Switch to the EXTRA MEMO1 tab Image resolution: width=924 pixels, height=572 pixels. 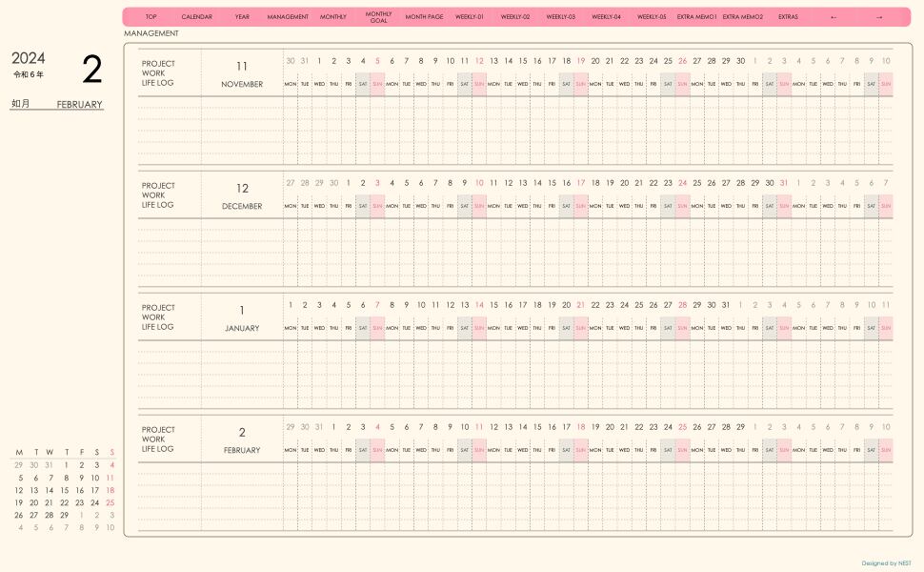(697, 17)
